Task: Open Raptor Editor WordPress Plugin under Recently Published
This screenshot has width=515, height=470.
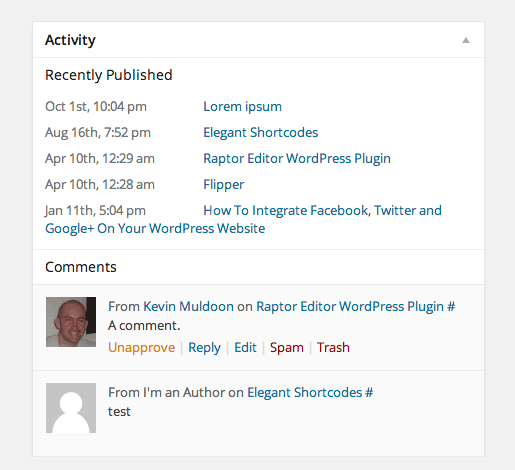Action: tap(297, 159)
